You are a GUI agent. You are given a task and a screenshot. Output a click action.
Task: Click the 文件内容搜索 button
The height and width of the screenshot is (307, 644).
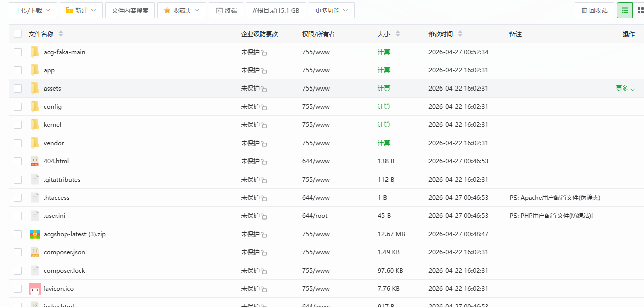tap(130, 10)
